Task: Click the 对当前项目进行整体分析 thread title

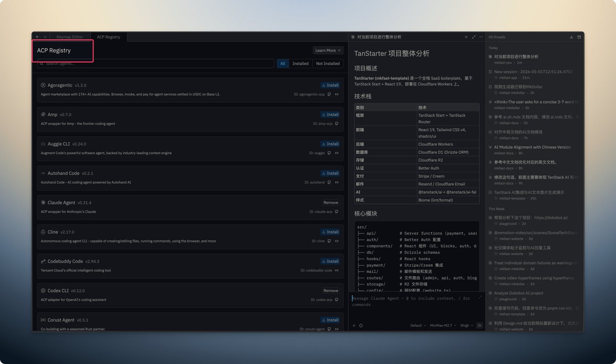Action: coord(379,37)
